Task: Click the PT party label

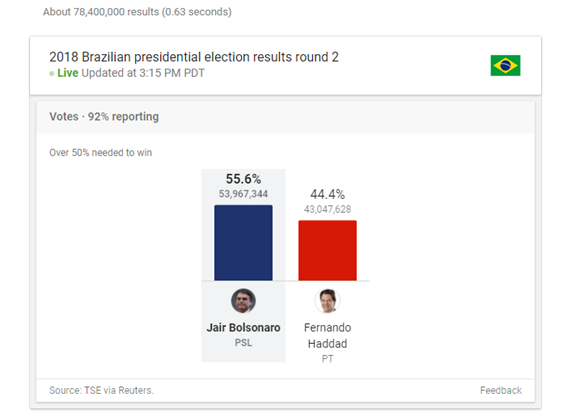Action: pyautogui.click(x=327, y=359)
